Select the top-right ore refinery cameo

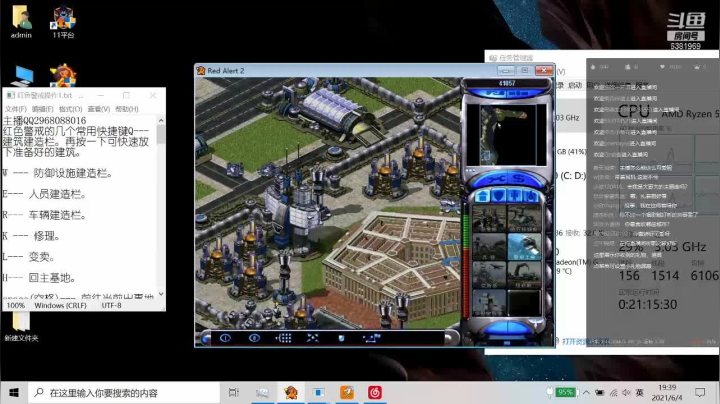click(524, 219)
